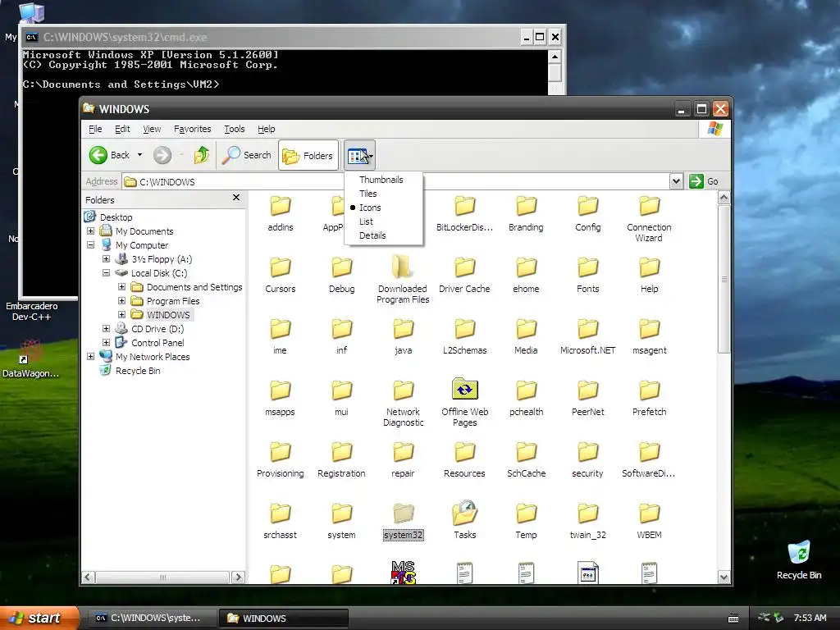
Task: Collapse Local Disk (C:) node
Action: point(106,272)
